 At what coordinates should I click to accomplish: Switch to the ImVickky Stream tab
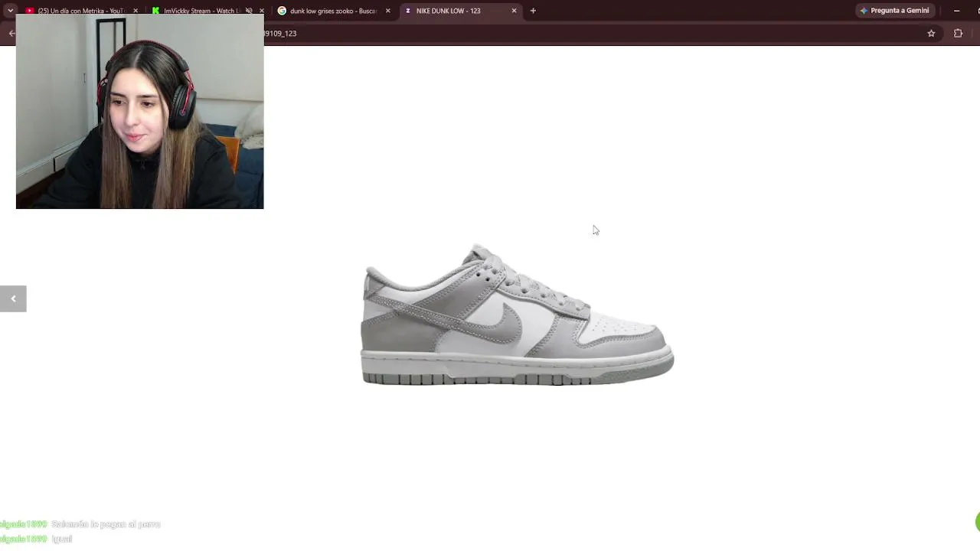pos(201,11)
